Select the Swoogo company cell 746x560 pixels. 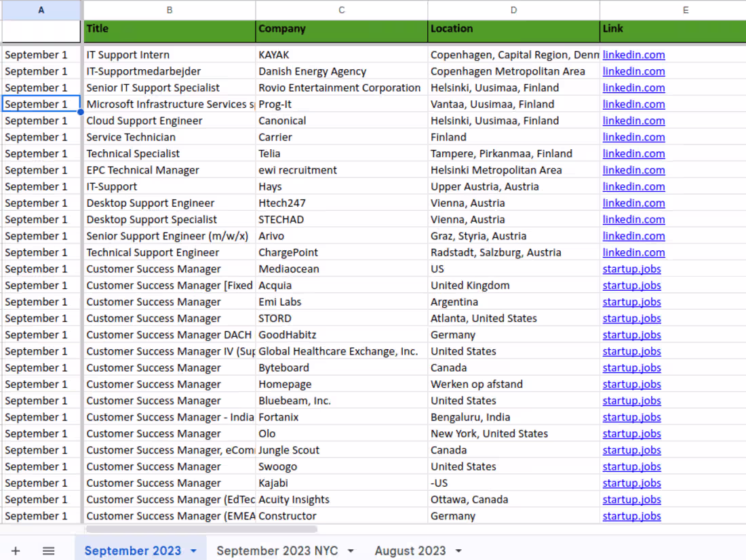(x=342, y=466)
